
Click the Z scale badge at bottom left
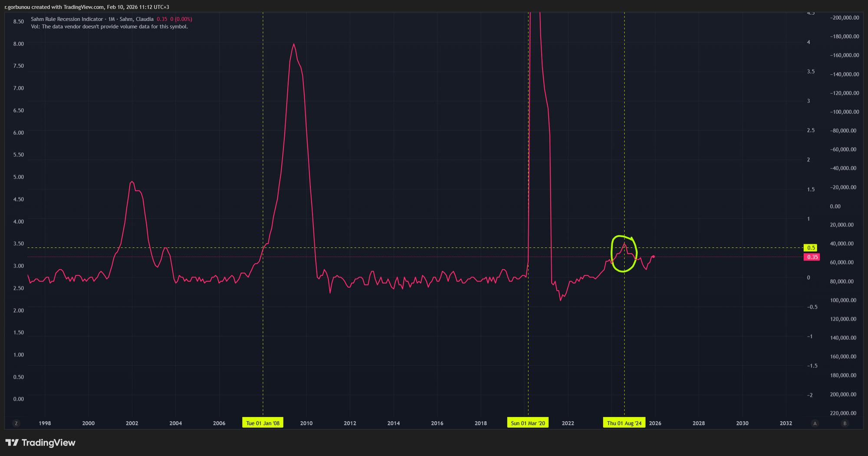[16, 423]
